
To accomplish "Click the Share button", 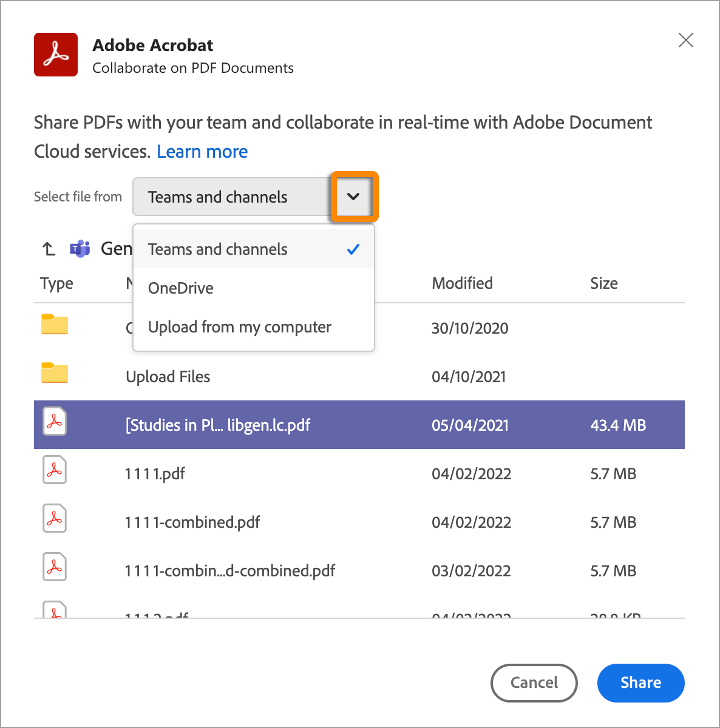I will pos(640,682).
